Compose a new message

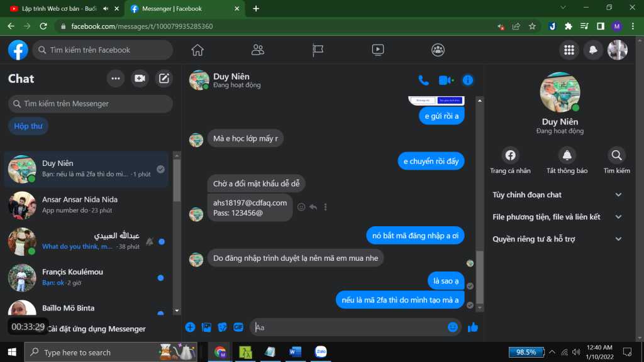(164, 79)
